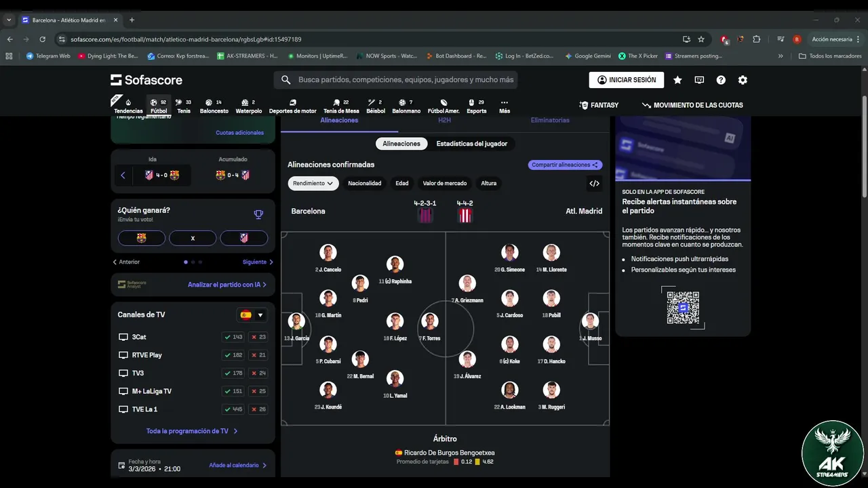Open Cuotas adicionales link
The image size is (868, 488).
tap(240, 133)
